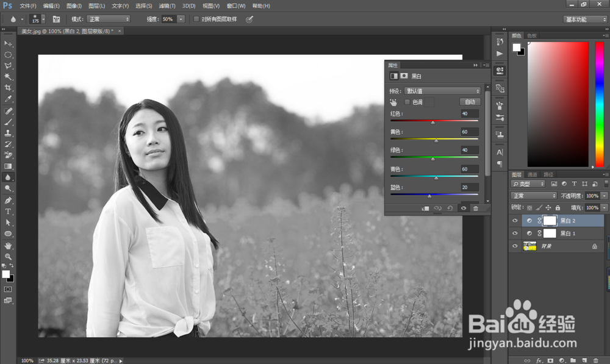The width and height of the screenshot is (610, 364).
Task: Toggle lock all
Action: [x=558, y=208]
